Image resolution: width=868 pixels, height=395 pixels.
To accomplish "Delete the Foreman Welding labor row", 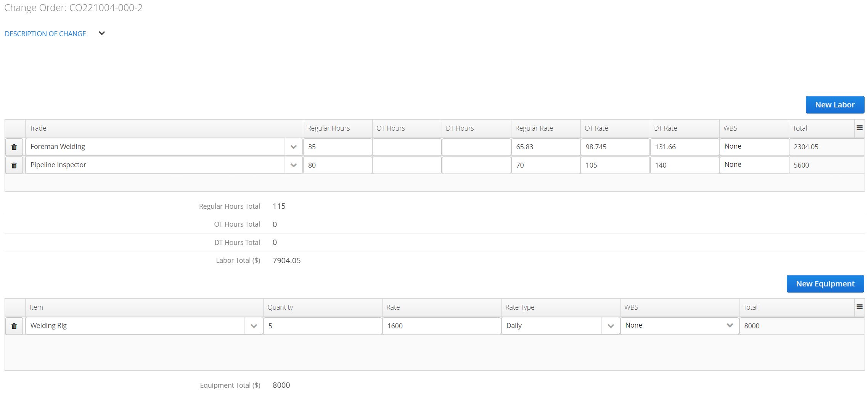I will 14,147.
